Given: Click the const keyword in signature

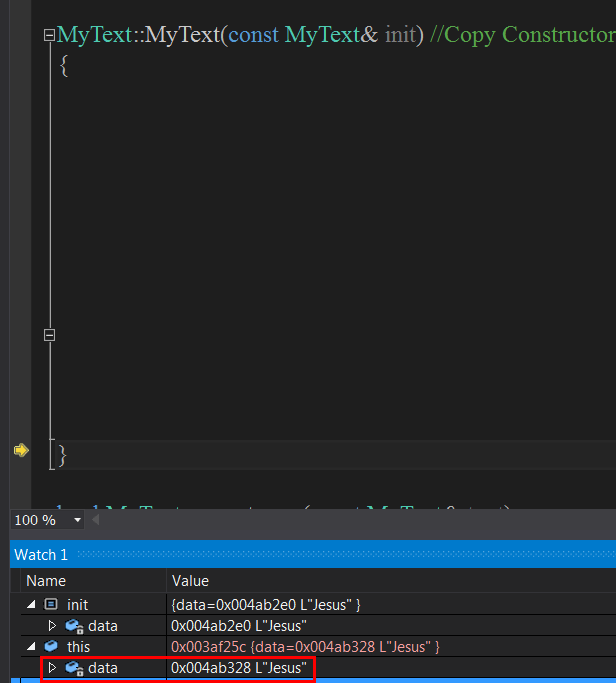Looking at the screenshot, I should click(253, 35).
